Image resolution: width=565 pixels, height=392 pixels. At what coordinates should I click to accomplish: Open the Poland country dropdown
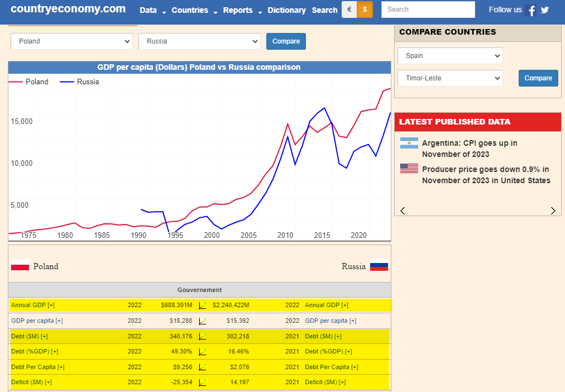click(71, 41)
